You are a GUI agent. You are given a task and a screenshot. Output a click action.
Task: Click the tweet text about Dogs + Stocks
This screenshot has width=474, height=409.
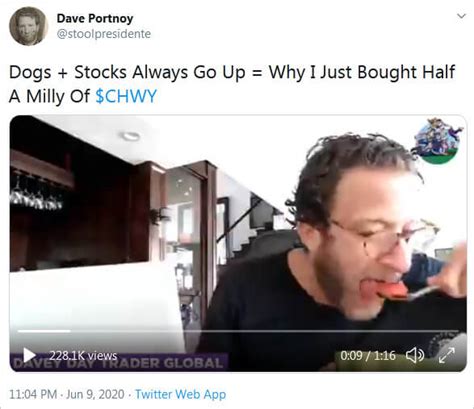[x=232, y=84]
